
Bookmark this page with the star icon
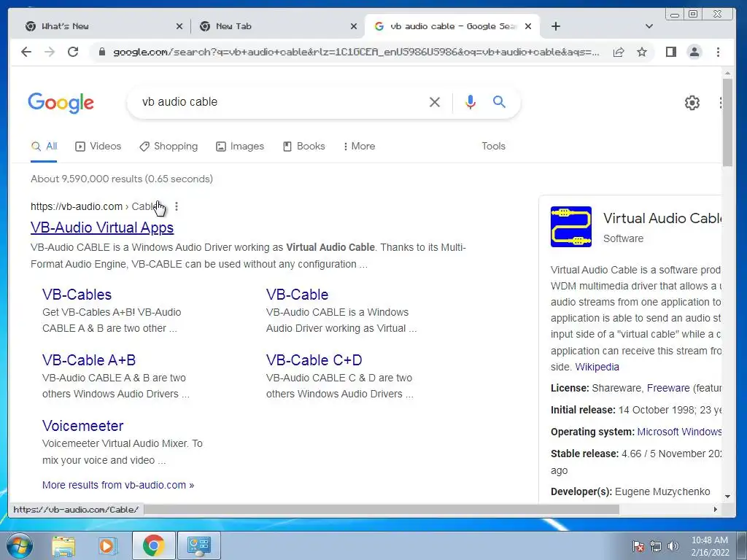coord(642,52)
